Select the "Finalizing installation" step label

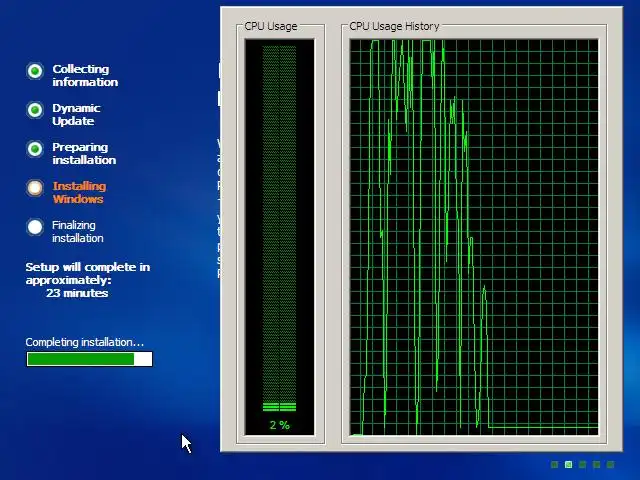click(x=78, y=231)
